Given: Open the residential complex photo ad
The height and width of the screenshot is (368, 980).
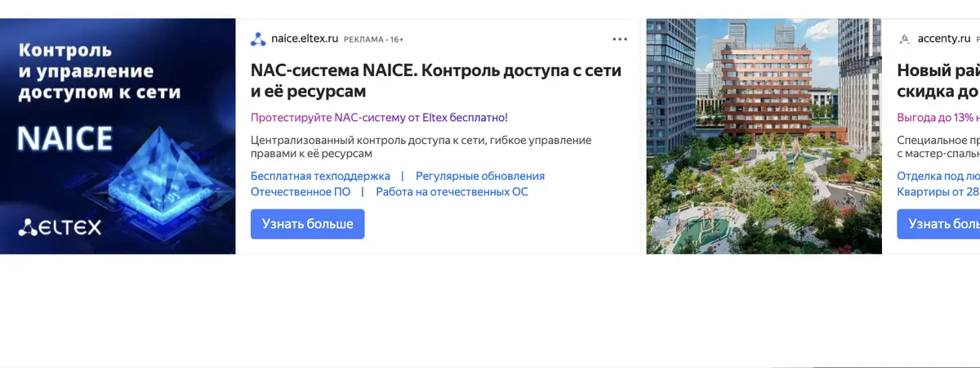Looking at the screenshot, I should point(764,136).
